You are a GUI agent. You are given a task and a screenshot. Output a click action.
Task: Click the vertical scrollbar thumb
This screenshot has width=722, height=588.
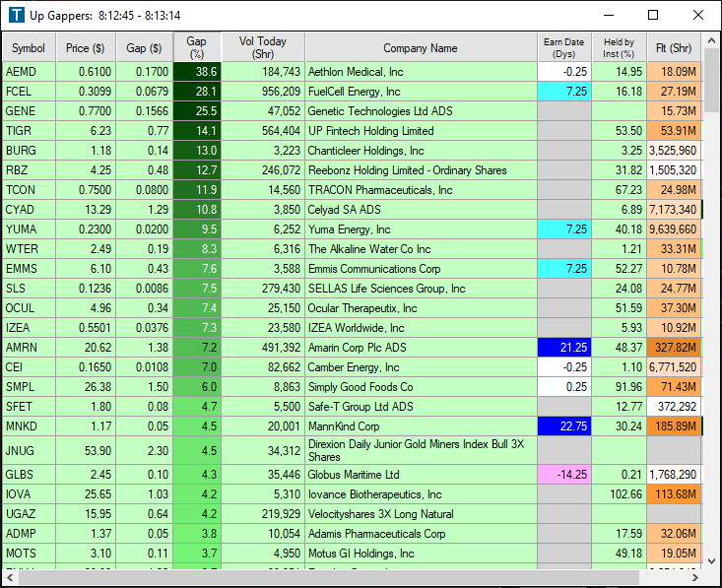pos(711,80)
